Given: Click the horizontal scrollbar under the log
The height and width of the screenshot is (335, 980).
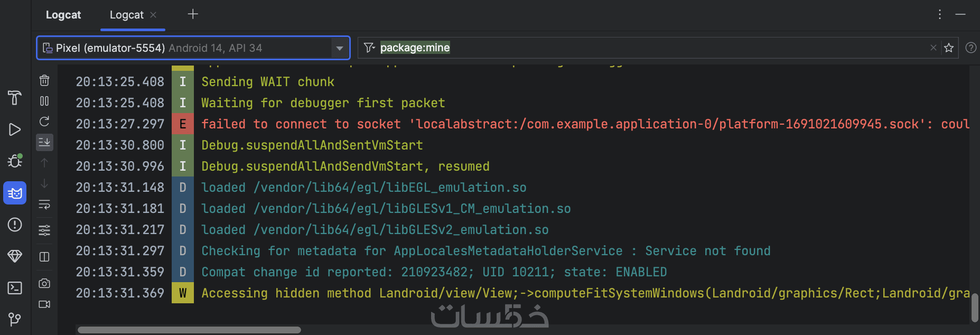Looking at the screenshot, I should (x=189, y=330).
